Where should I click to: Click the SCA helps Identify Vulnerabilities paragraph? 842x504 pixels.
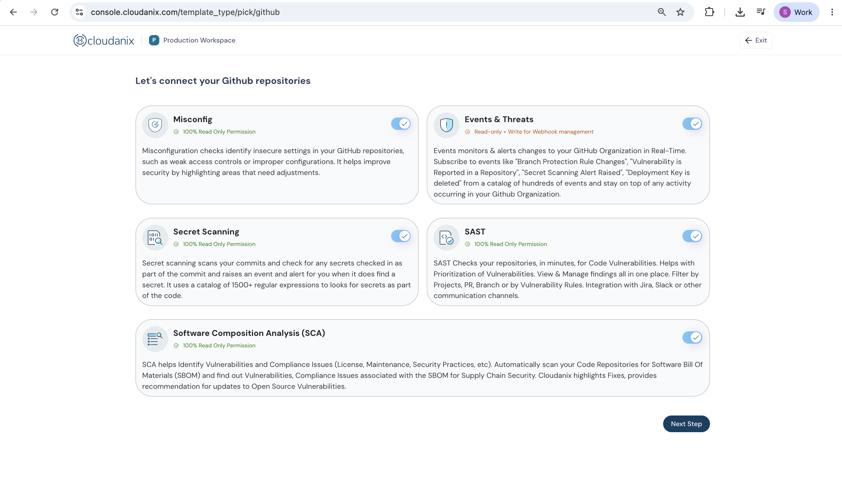[422, 375]
